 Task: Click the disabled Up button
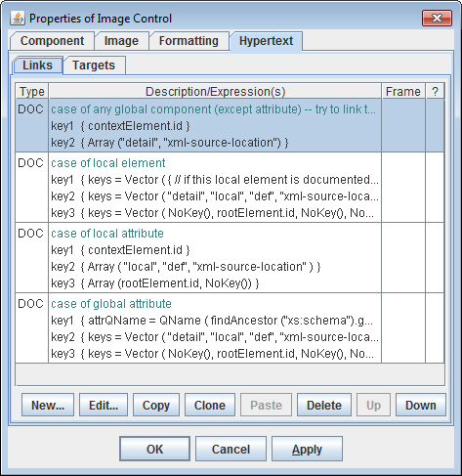tap(373, 405)
